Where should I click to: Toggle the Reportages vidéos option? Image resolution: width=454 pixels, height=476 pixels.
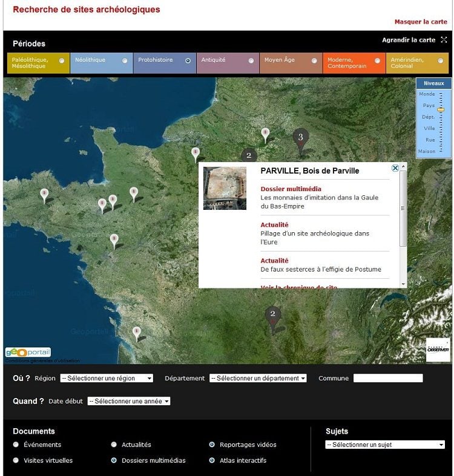212,445
